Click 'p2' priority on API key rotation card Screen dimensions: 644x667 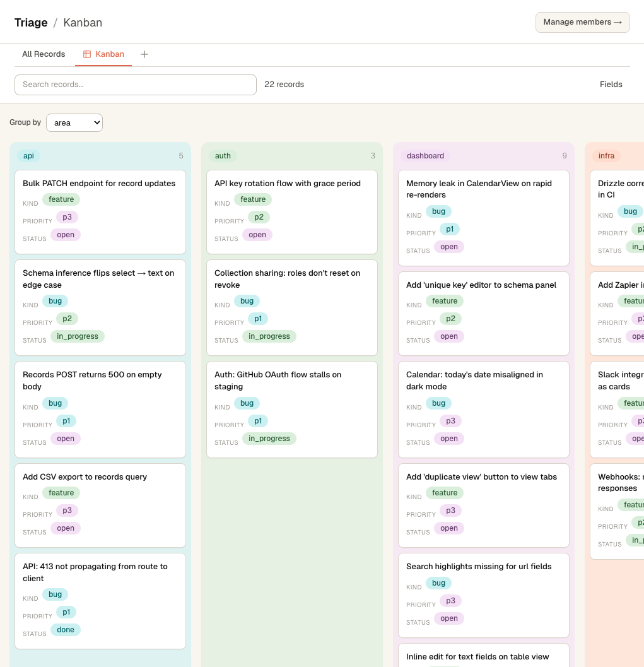point(259,217)
